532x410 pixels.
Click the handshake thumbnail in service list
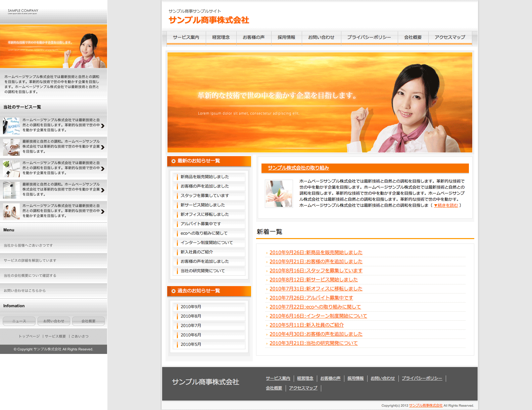pos(11,147)
